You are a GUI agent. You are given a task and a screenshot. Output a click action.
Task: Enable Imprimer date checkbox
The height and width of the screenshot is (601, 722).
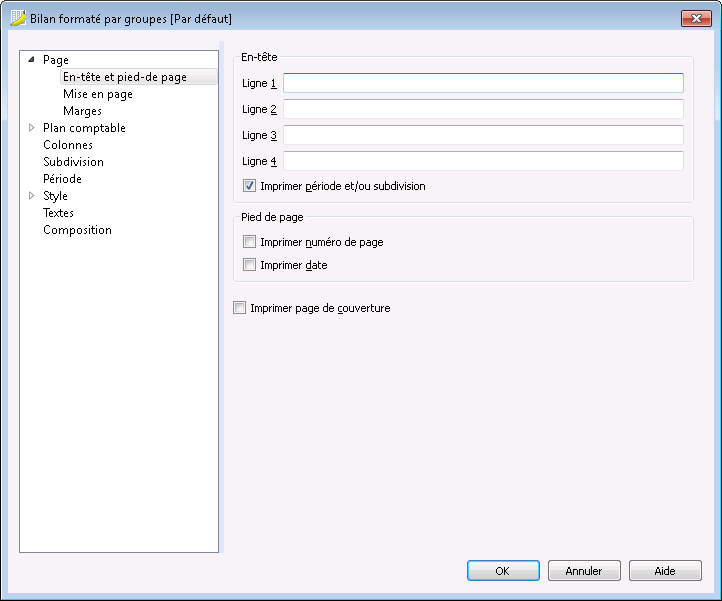(249, 264)
